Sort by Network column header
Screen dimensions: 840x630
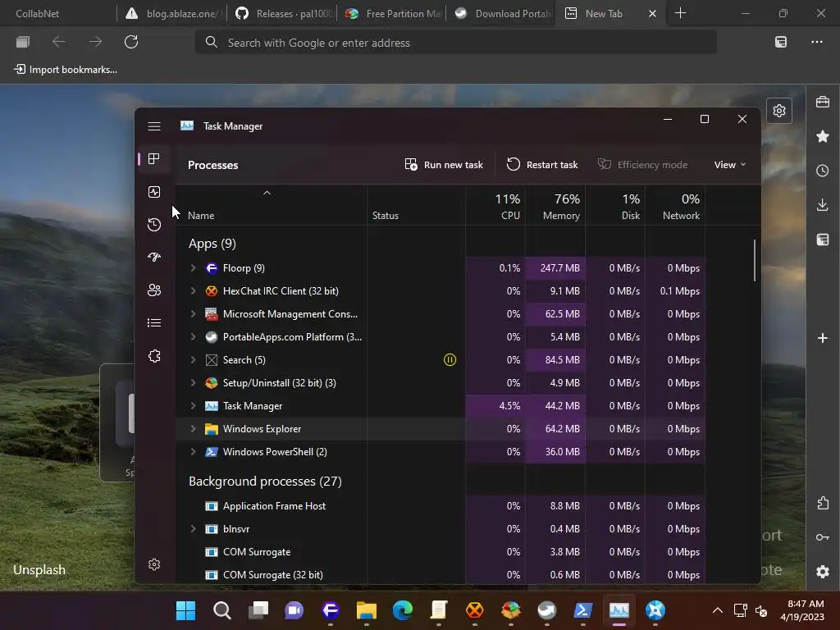pyautogui.click(x=675, y=205)
